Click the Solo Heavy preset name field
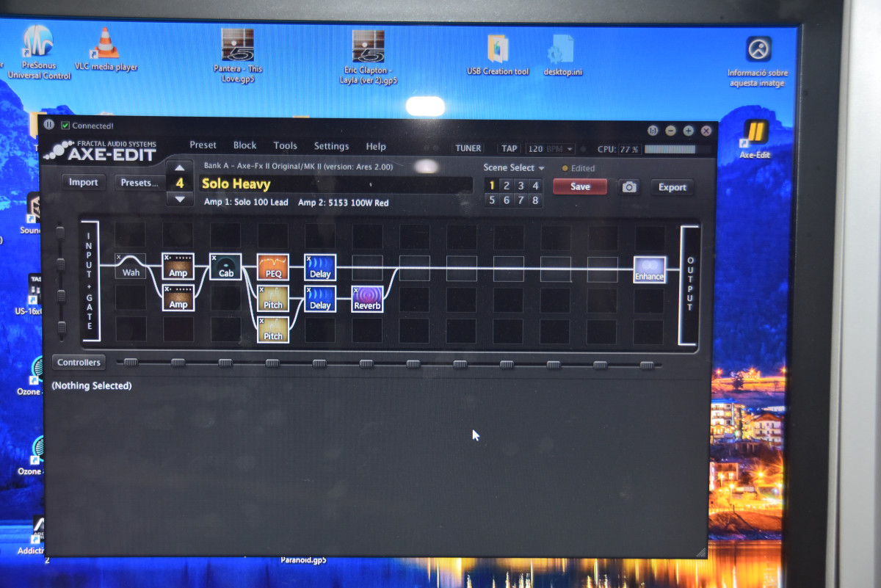Viewport: 881px width, 588px height. (x=334, y=184)
